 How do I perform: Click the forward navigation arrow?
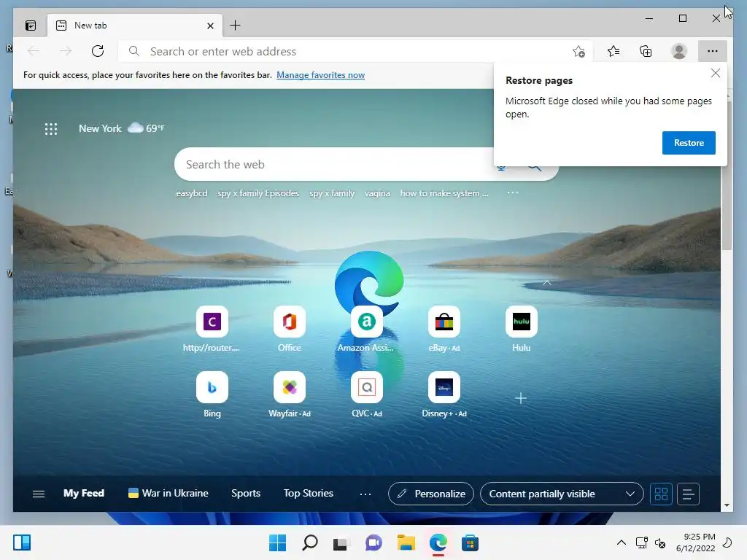coord(66,51)
